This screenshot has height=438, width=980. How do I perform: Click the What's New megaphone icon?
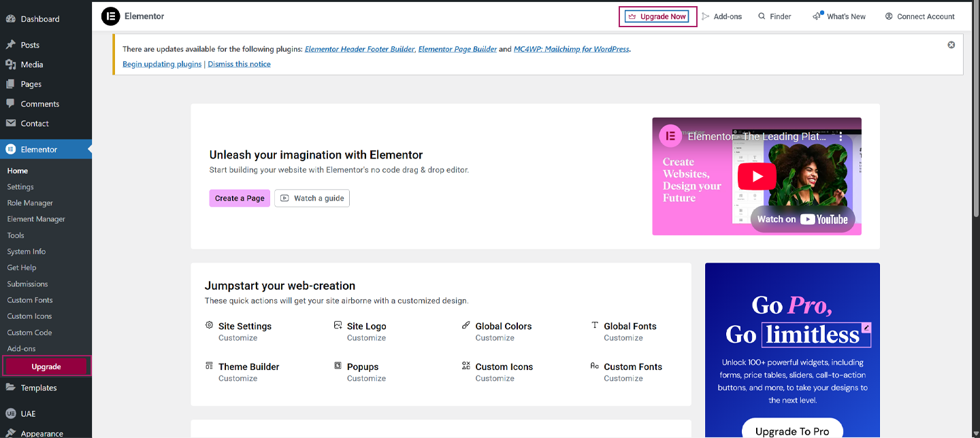click(x=817, y=16)
